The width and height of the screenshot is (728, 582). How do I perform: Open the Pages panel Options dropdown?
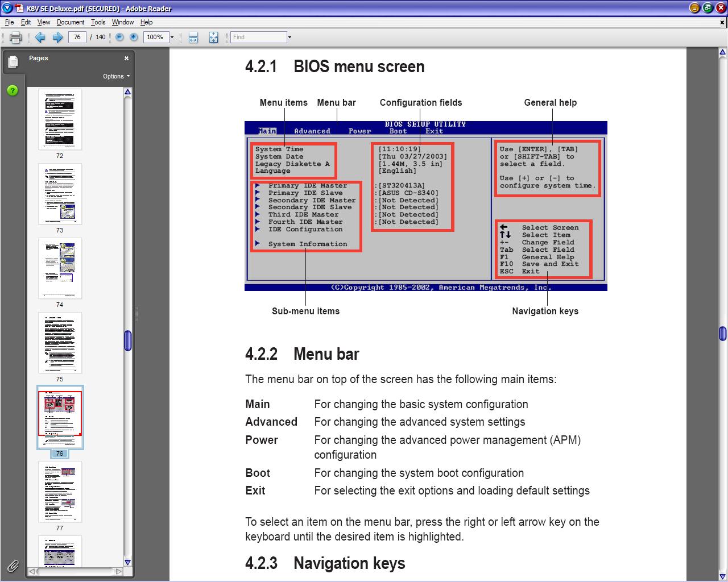pos(116,76)
